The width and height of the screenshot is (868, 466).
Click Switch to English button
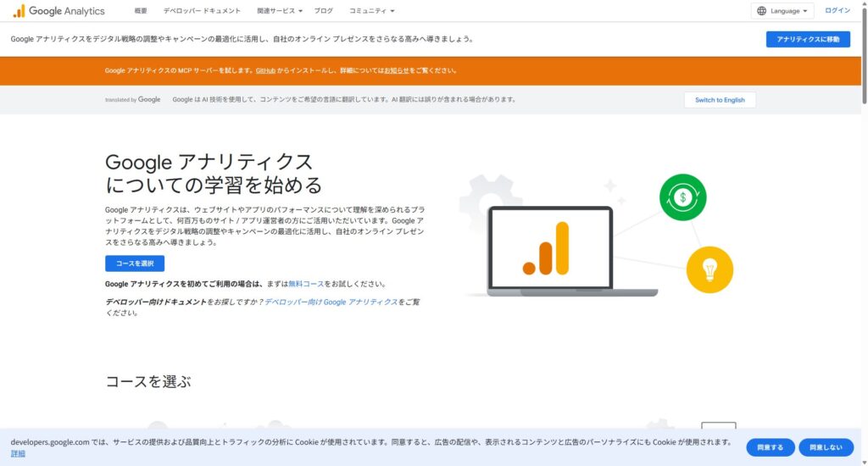click(x=720, y=100)
